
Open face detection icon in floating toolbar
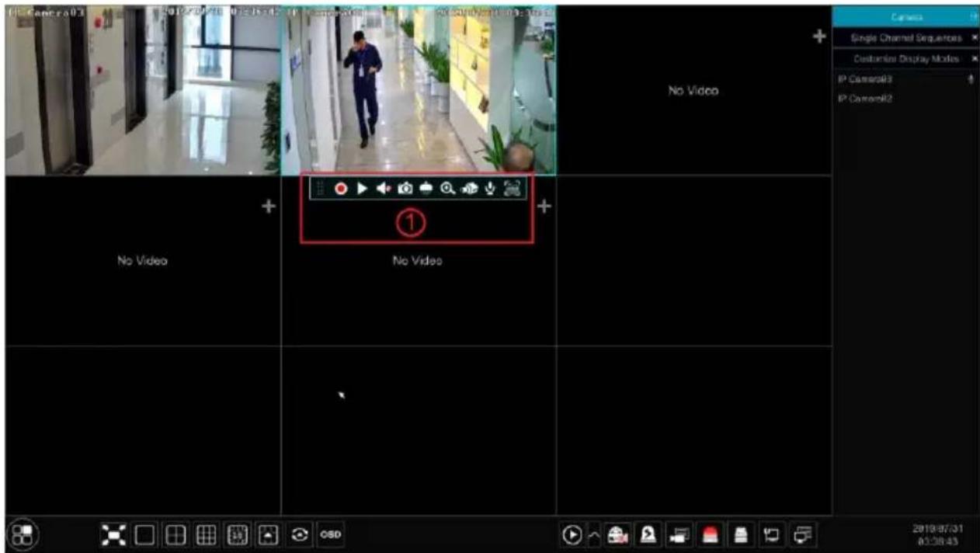point(511,189)
